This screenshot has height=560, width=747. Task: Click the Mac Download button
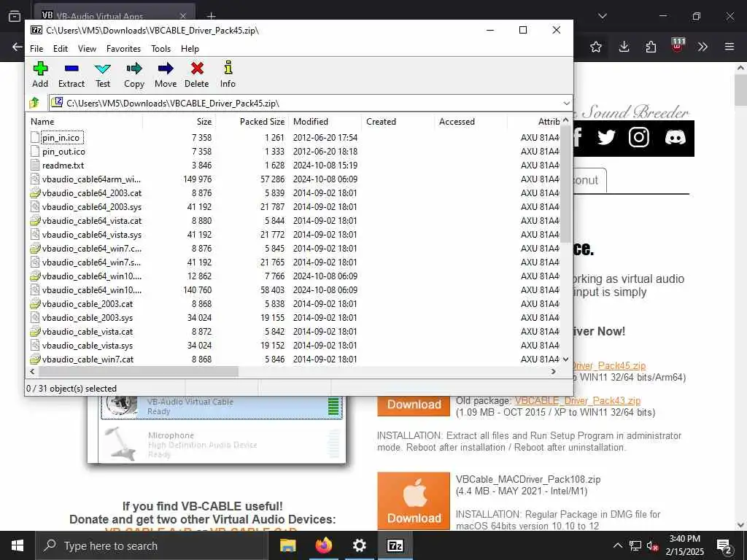414,501
